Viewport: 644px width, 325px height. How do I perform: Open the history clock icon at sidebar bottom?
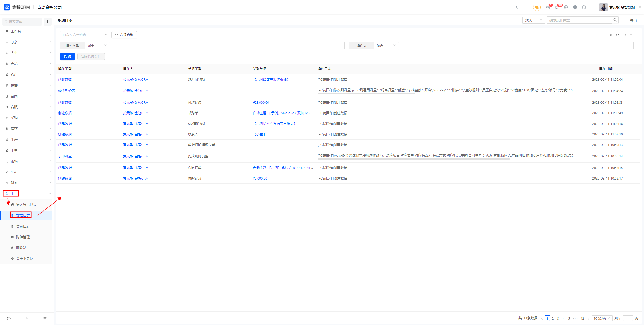coord(9,319)
